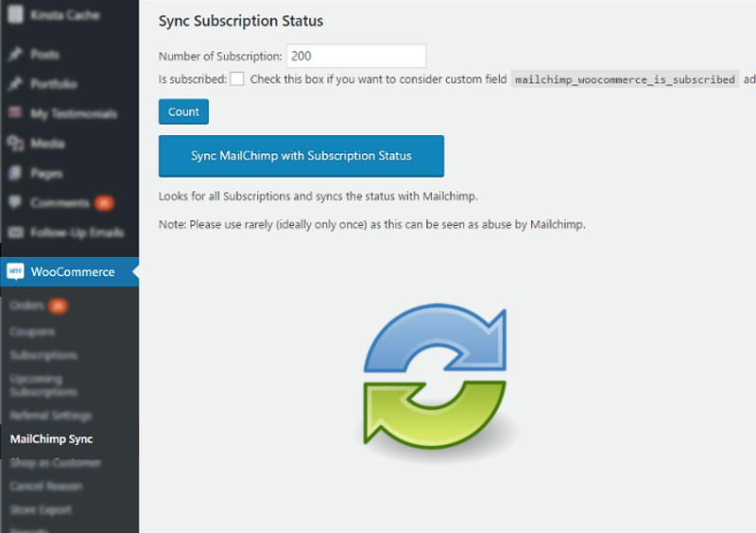Open Upcoming Subscriptions submenu item

(x=43, y=385)
